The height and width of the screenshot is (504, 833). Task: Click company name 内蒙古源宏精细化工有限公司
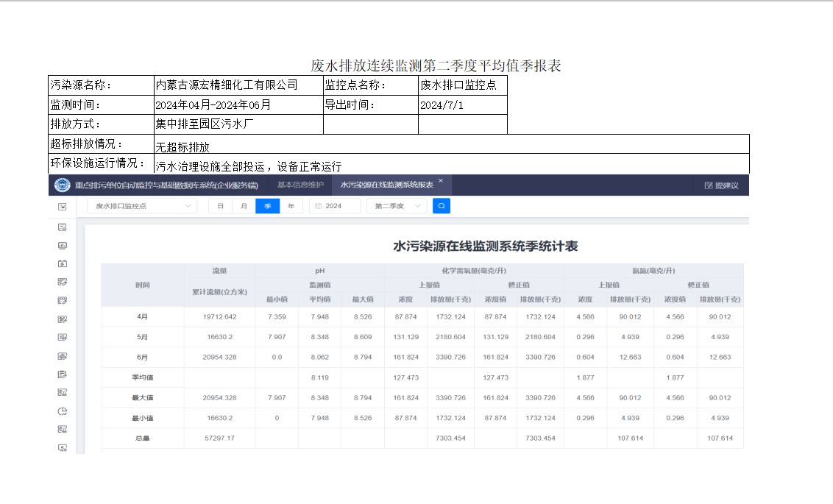click(x=227, y=85)
